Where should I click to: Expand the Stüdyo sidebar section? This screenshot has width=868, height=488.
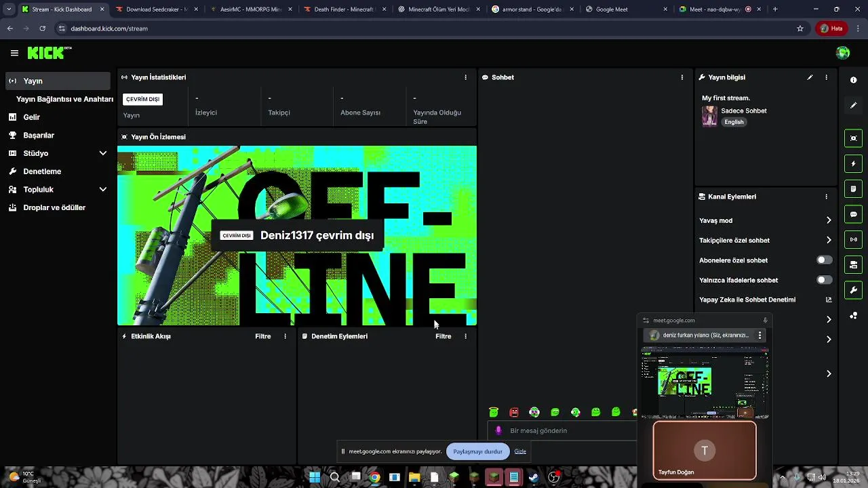tap(103, 153)
